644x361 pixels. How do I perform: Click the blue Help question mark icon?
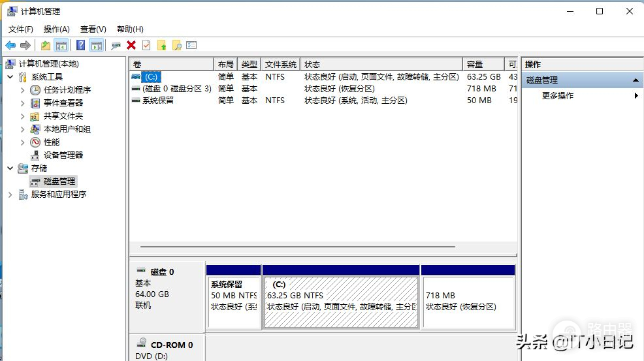[80, 45]
